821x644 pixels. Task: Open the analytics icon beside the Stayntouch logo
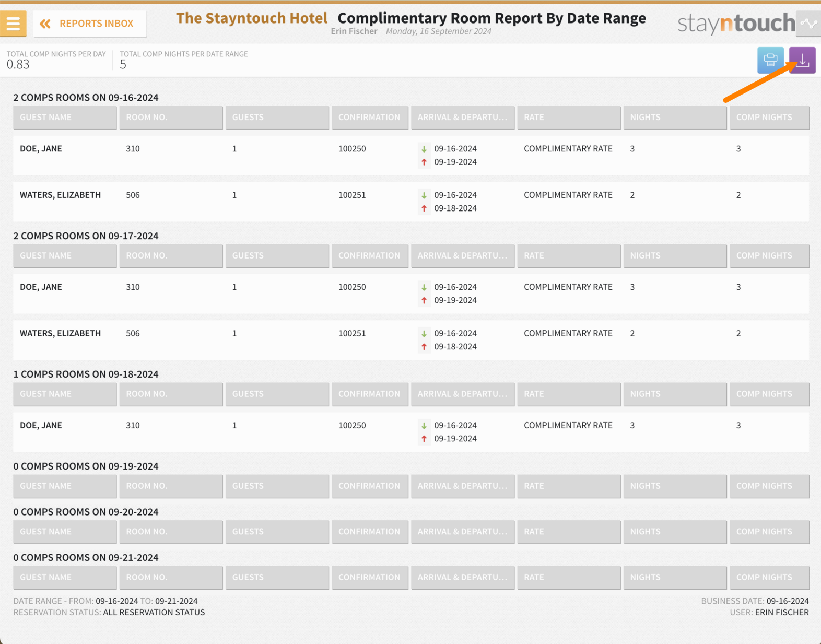pyautogui.click(x=808, y=24)
